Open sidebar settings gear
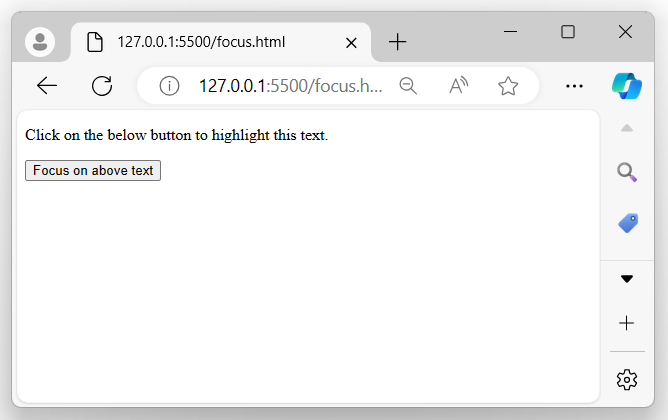 (x=627, y=380)
